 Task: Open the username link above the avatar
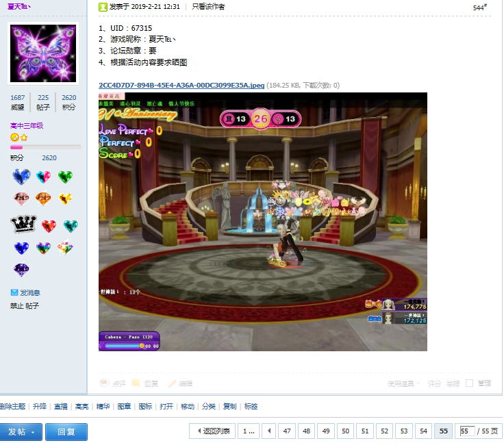(19, 6)
